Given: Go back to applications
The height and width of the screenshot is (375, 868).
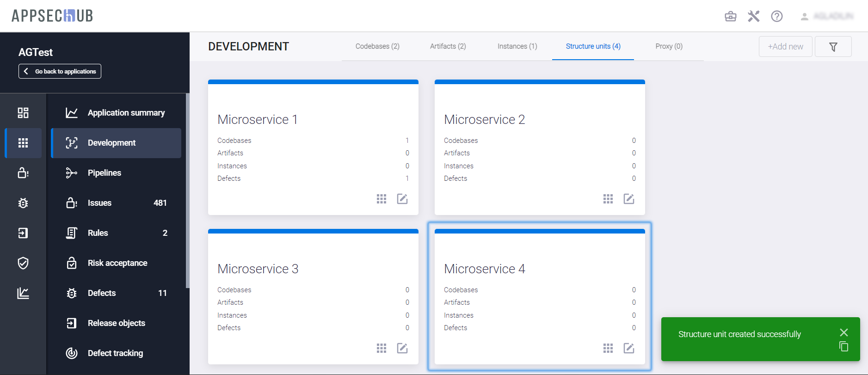Looking at the screenshot, I should click(60, 71).
